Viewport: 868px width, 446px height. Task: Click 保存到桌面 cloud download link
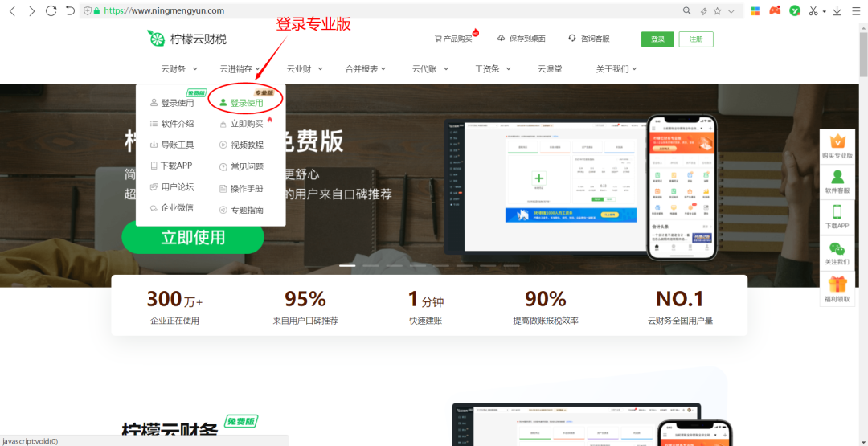click(522, 39)
